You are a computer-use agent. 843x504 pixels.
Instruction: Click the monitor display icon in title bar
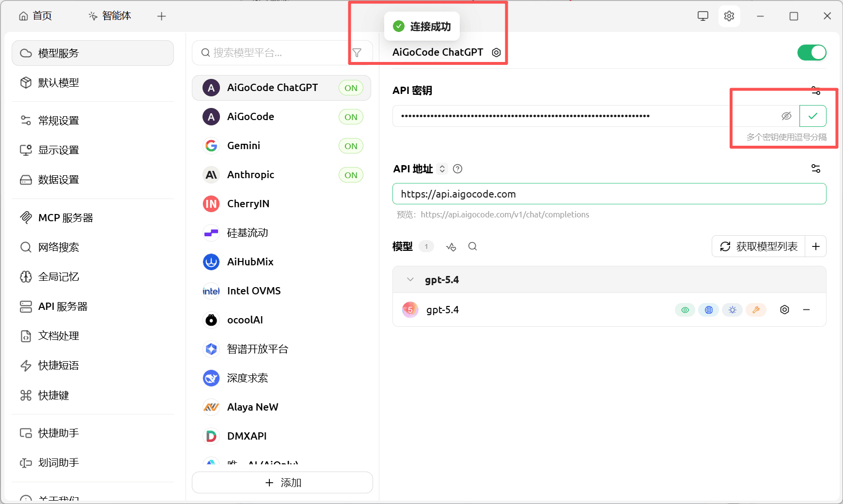pos(703,16)
